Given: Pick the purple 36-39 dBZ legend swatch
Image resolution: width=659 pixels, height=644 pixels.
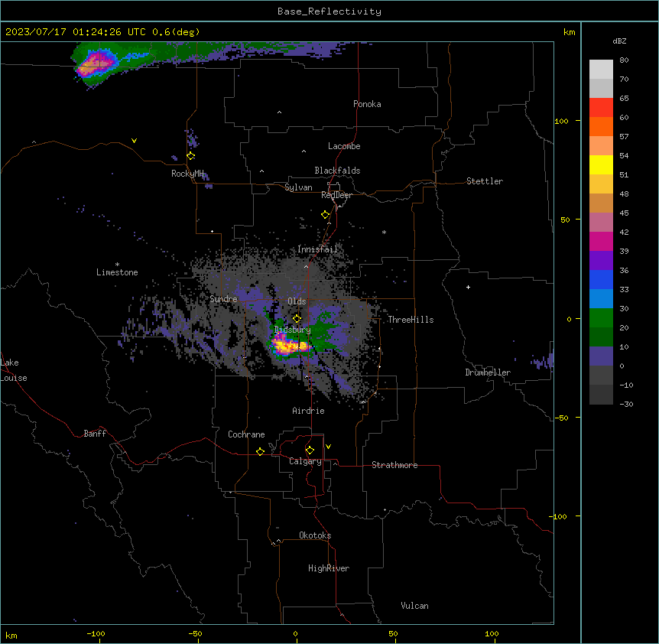Looking at the screenshot, I should click(601, 261).
